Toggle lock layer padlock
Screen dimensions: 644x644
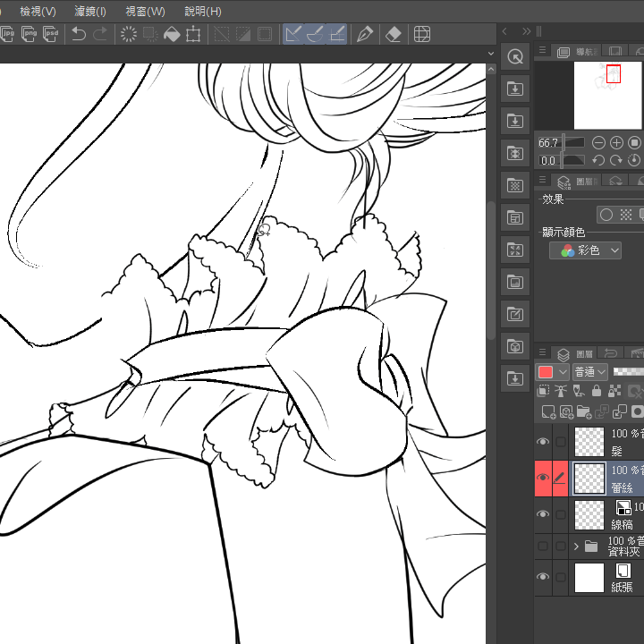pos(597,391)
